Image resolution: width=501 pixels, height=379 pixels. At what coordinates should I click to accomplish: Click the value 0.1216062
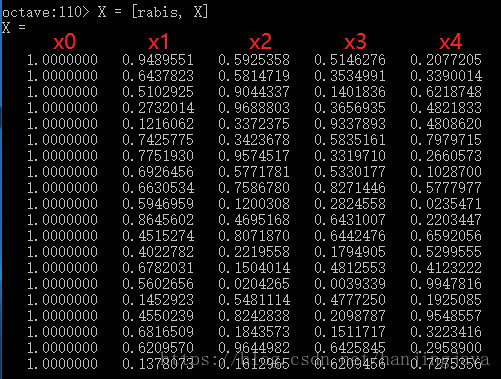point(158,124)
